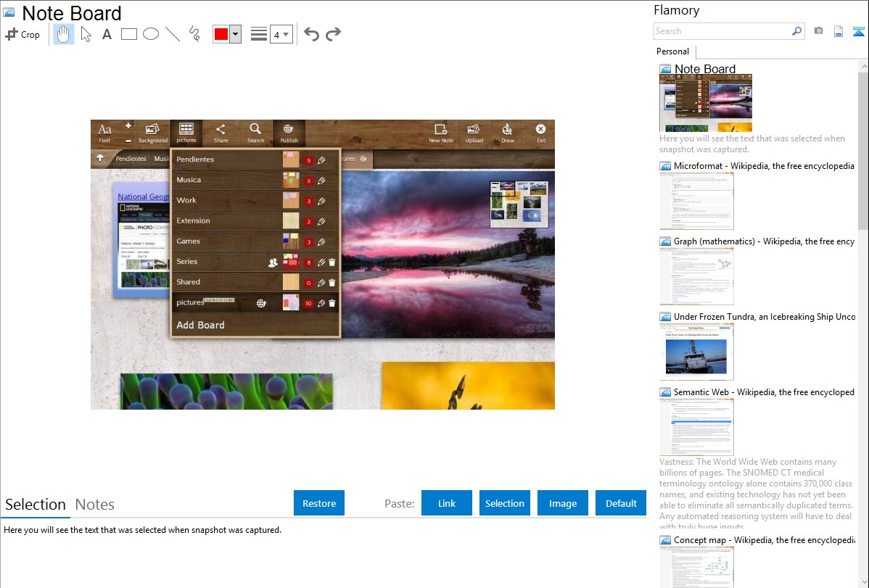Pick the rectangle drawing tool
869x588 pixels.
(128, 34)
